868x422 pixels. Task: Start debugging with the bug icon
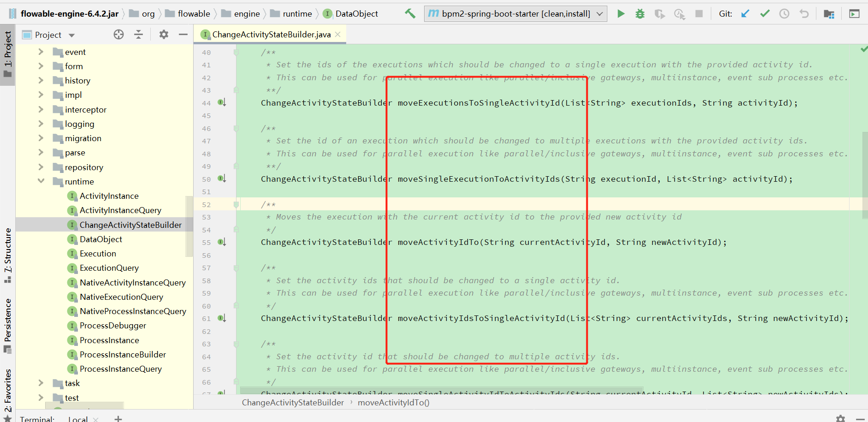(640, 14)
